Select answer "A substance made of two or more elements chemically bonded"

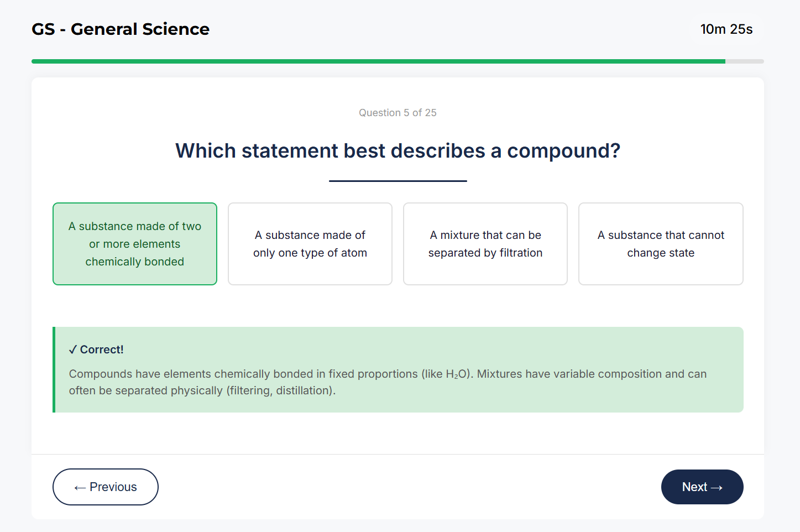pyautogui.click(x=134, y=243)
